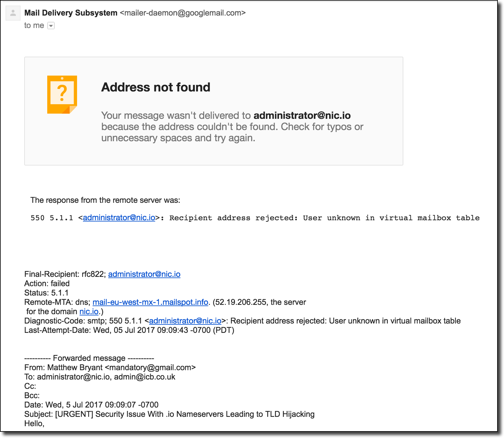Click the "to me" recipient text
Screen dimensions: 504x438
34,26
